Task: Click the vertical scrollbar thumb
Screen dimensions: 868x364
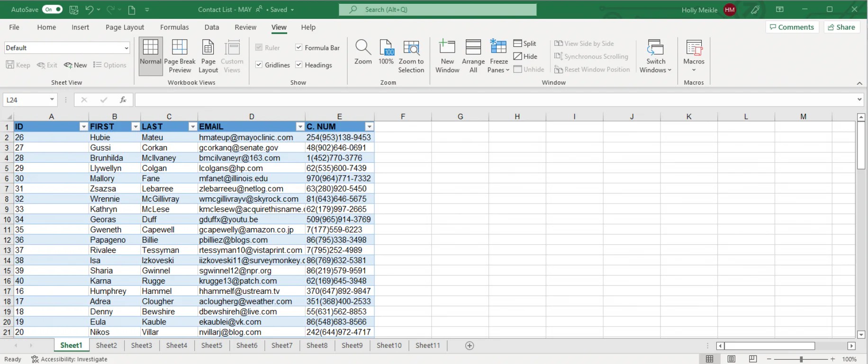Action: coord(861,145)
